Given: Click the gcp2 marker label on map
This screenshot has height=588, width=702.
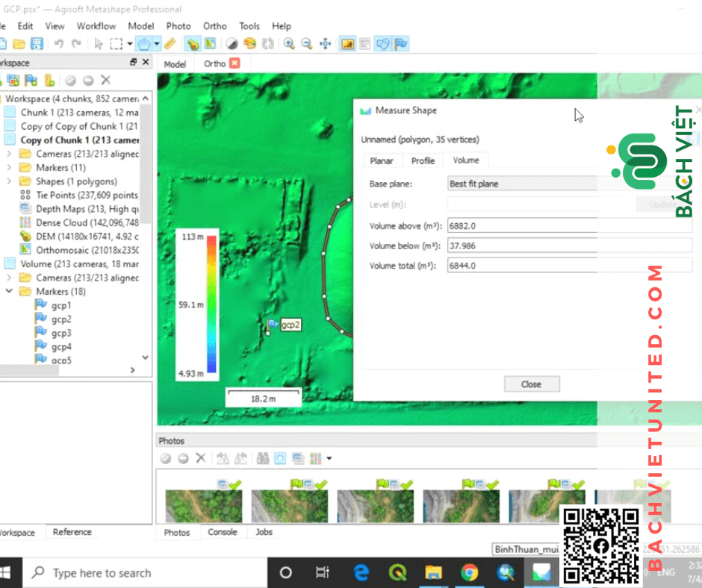Looking at the screenshot, I should coord(291,325).
